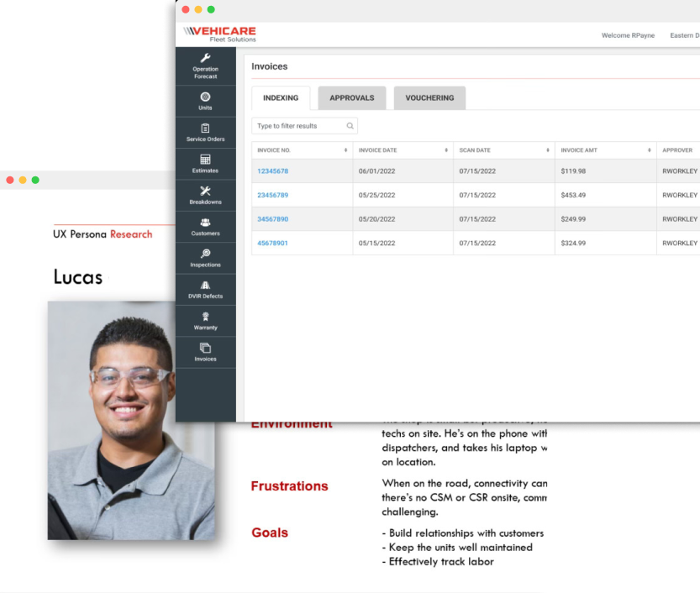Sort by Invoice Amt column arrows
The height and width of the screenshot is (593, 700).
(649, 150)
